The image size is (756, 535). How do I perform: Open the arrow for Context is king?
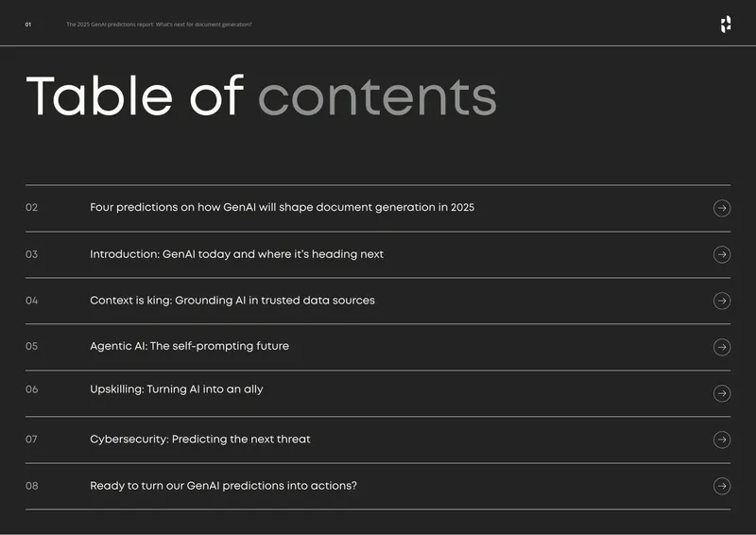[x=721, y=301]
